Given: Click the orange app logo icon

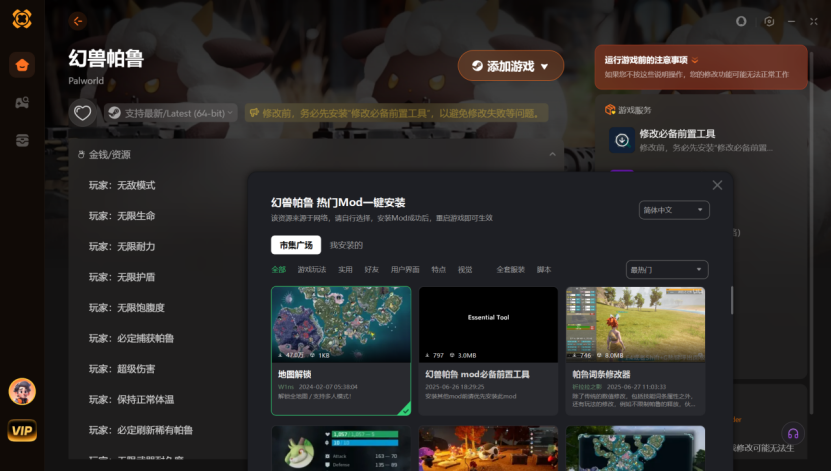Looking at the screenshot, I should (x=22, y=19).
